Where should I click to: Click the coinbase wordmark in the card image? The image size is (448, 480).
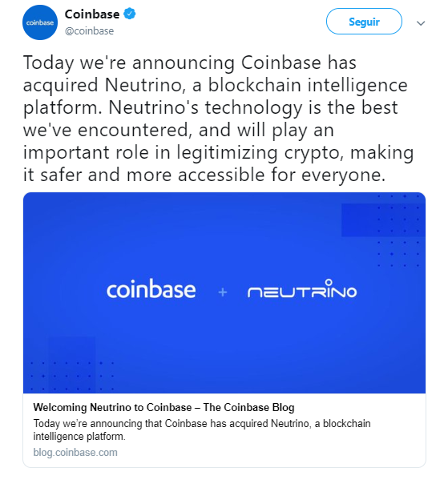coord(151,289)
